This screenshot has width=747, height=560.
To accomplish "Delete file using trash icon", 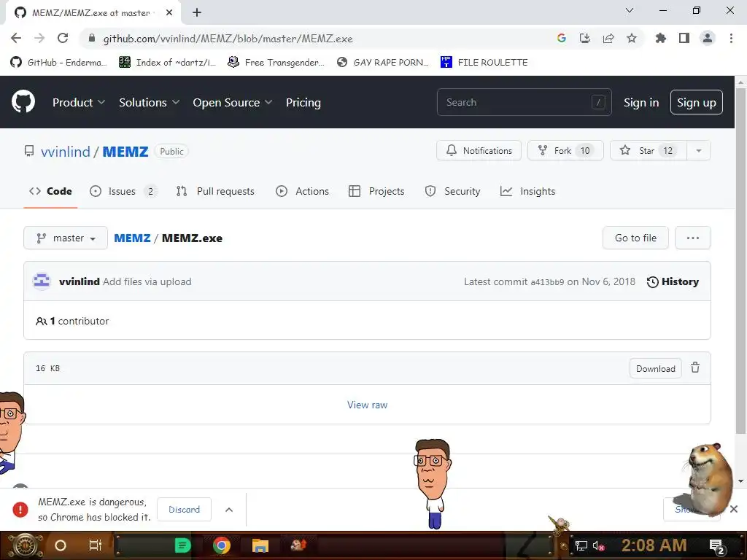I will pyautogui.click(x=695, y=367).
